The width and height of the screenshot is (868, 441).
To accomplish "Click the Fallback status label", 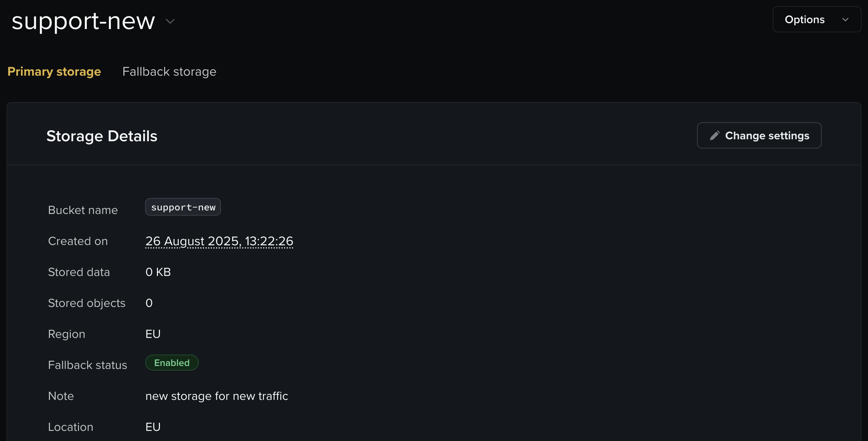I will coord(87,365).
